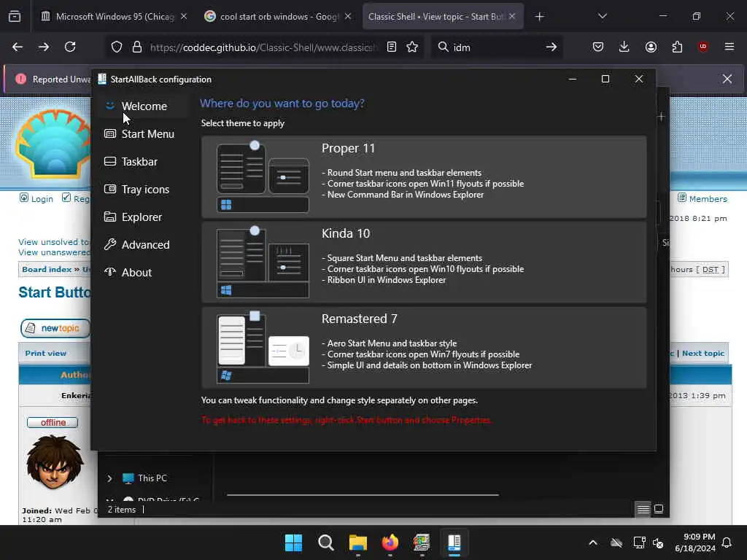Close the Classic Shell tab
Screen dimensions: 747x560
(x=512, y=16)
